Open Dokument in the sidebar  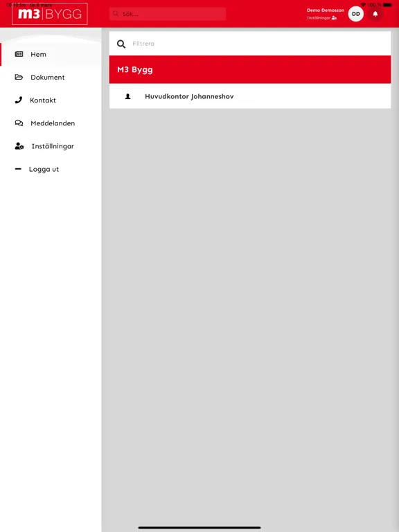tap(51, 78)
